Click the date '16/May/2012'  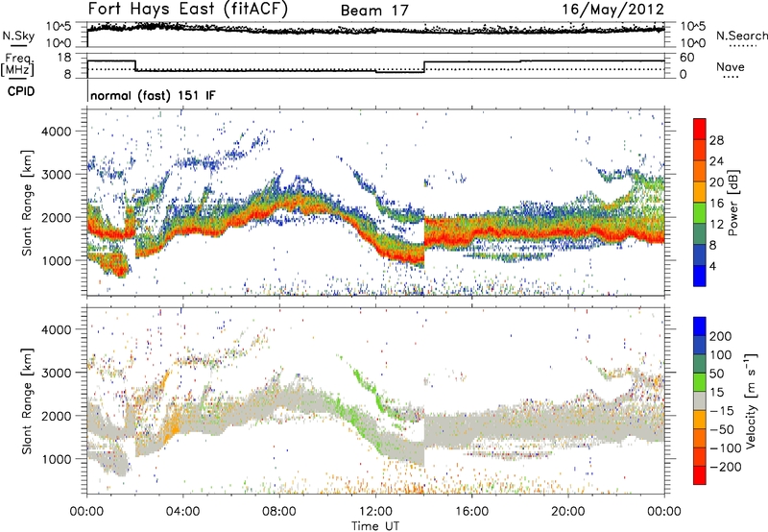tap(612, 10)
